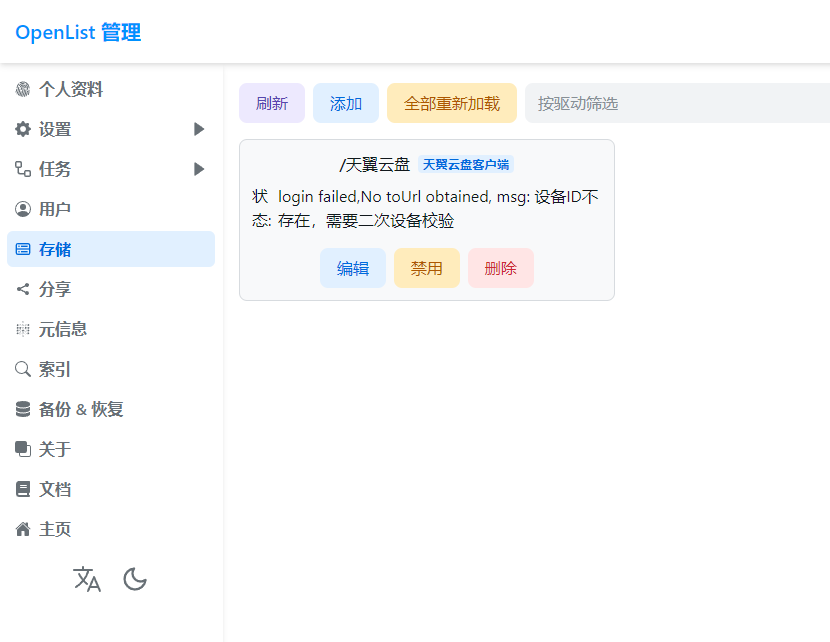Click the Home house icon
830x642 pixels.
(x=23, y=530)
